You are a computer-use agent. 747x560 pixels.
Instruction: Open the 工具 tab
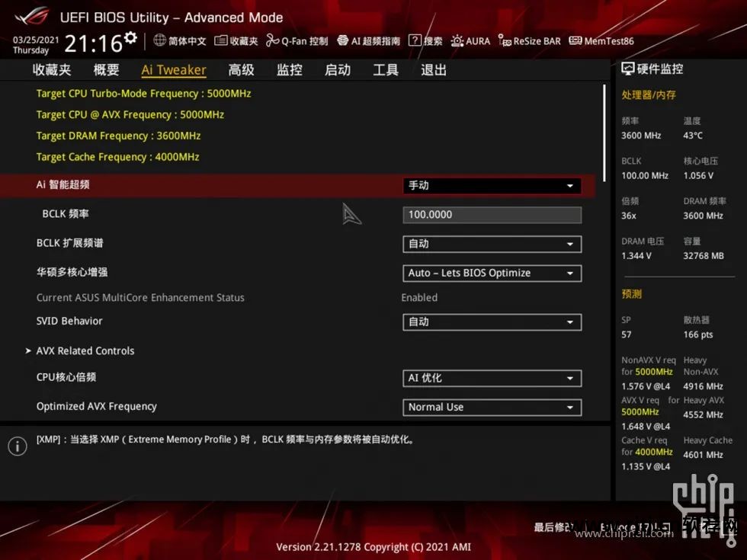click(x=386, y=70)
